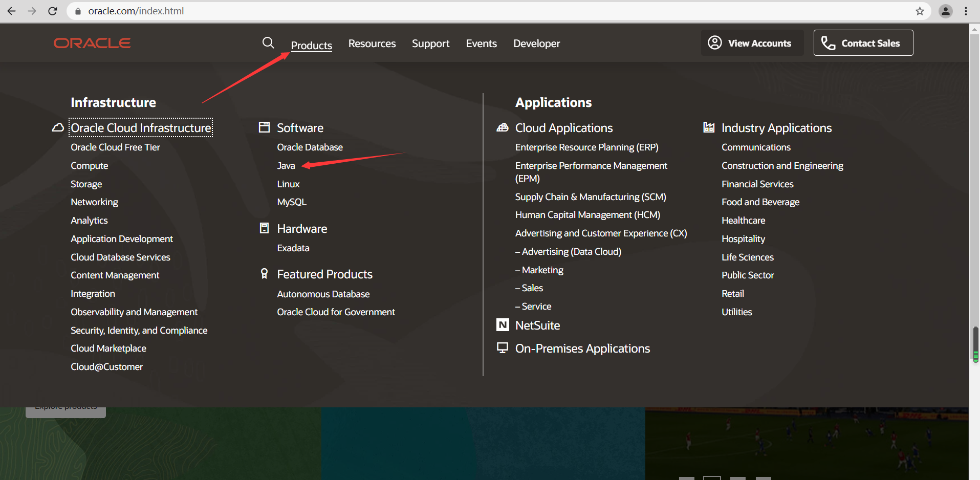Image resolution: width=980 pixels, height=480 pixels.
Task: Open the Developer menu
Action: coord(537,43)
